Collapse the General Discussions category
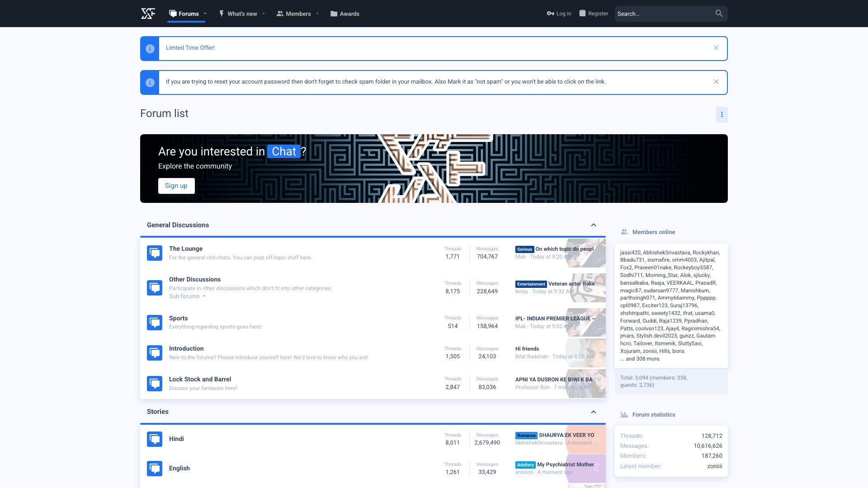Image resolution: width=868 pixels, height=488 pixels. click(x=593, y=225)
